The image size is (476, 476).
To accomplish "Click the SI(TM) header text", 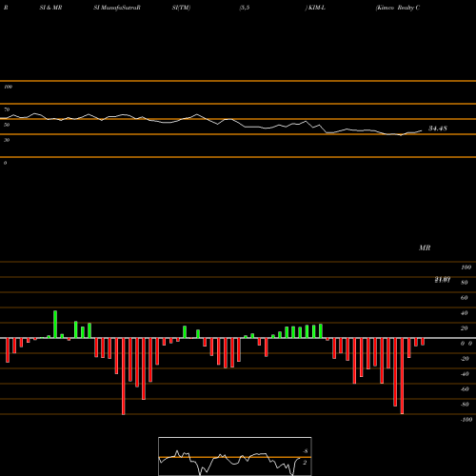I will (181, 8).
